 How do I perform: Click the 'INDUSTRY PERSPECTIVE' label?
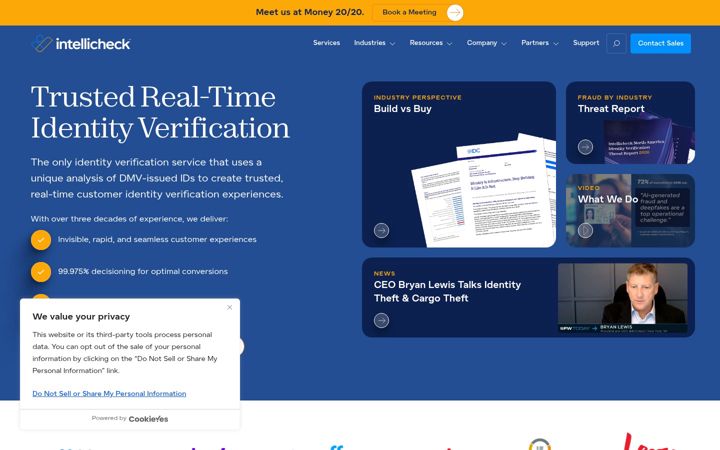pos(417,97)
